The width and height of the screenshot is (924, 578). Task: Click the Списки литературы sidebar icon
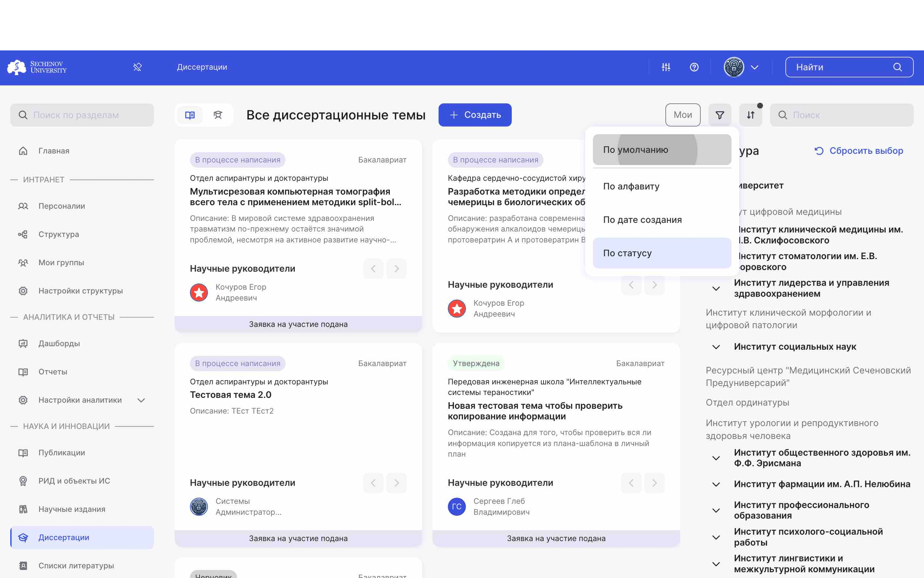pyautogui.click(x=23, y=566)
